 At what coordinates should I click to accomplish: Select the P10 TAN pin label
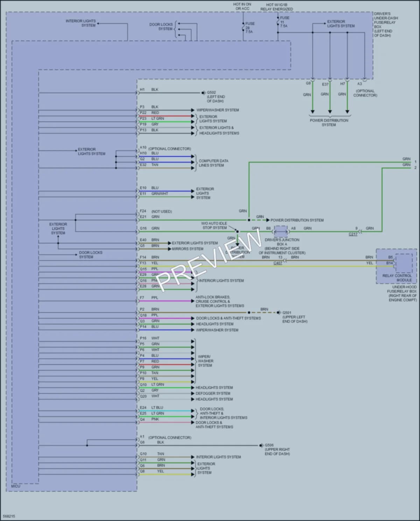(149, 373)
